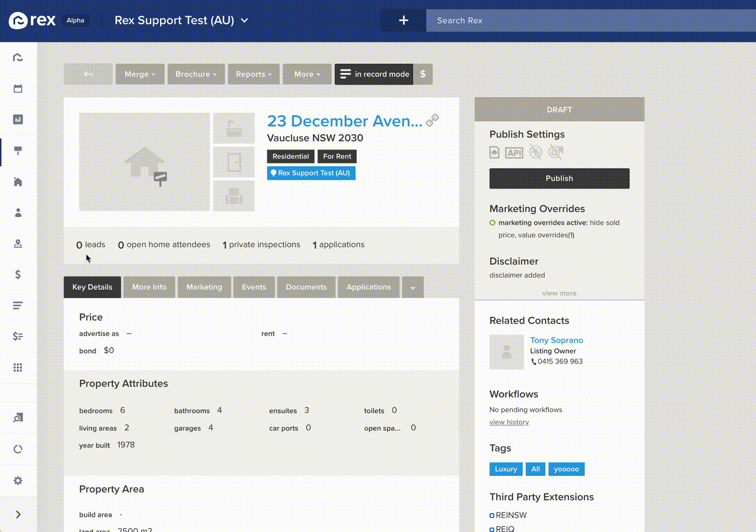Click the Search Rex input field
Image resolution: width=756 pixels, height=532 pixels.
590,20
